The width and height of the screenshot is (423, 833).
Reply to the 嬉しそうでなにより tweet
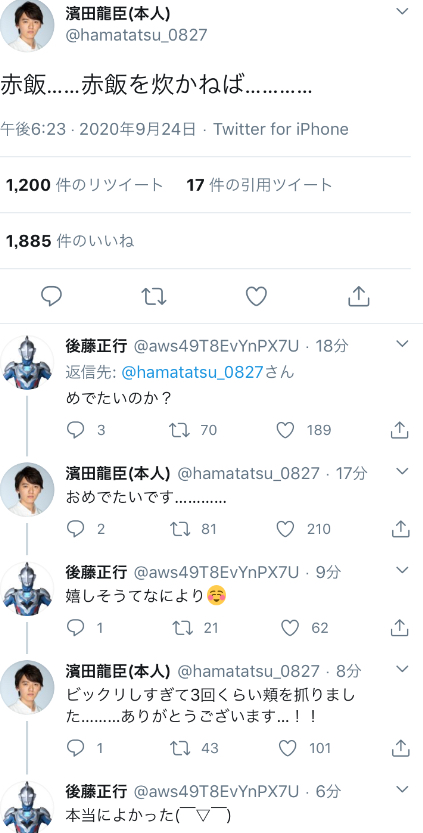pyautogui.click(x=75, y=628)
